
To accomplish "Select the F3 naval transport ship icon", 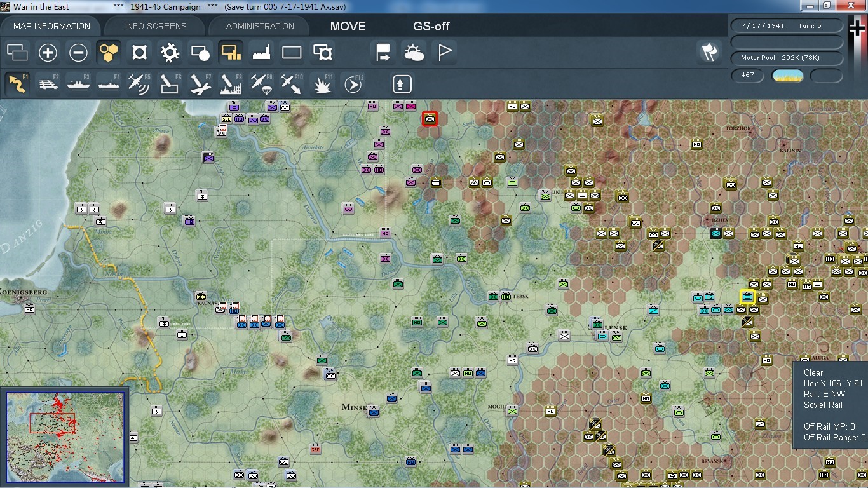I will point(79,84).
